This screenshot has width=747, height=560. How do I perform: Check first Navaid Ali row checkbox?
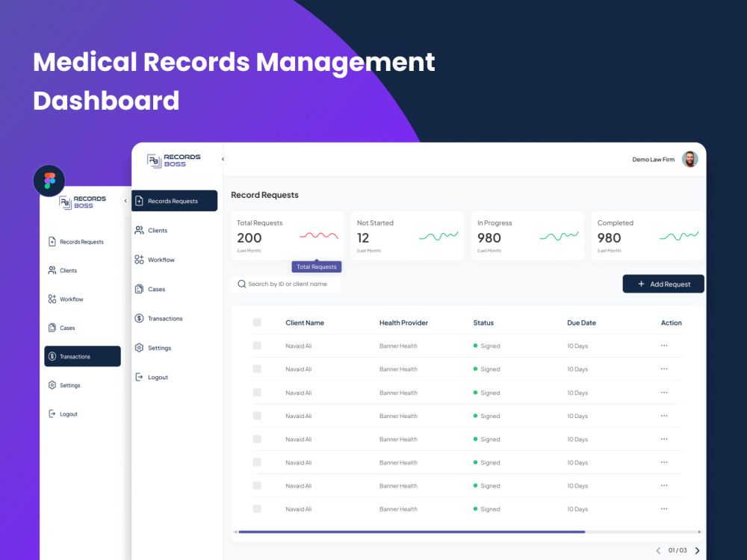tap(257, 346)
